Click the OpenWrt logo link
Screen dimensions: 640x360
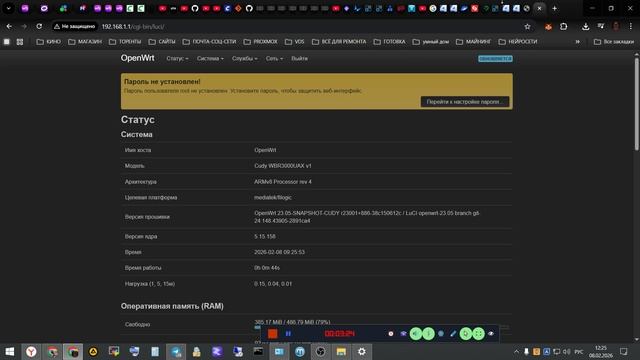tap(138, 58)
